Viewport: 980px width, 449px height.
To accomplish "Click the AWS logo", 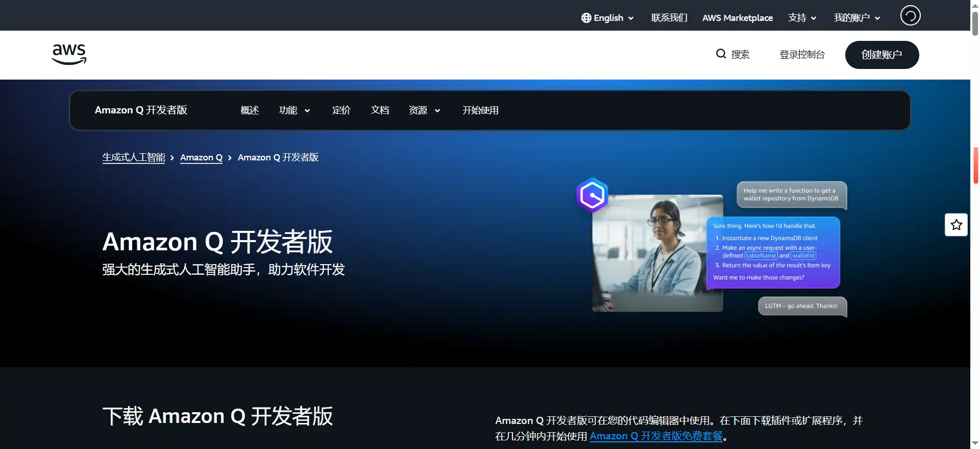I will click(x=69, y=54).
